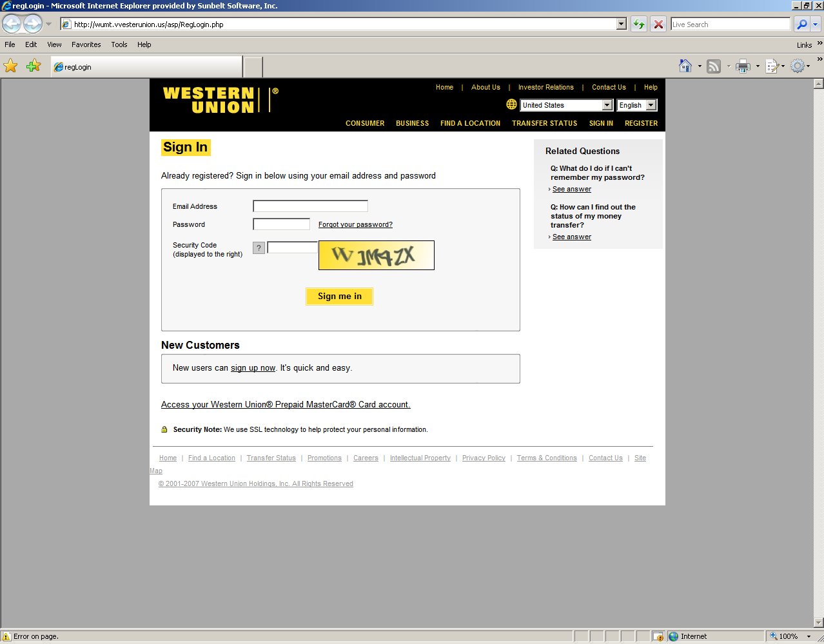Click the Tools gear toolbar icon
824x644 pixels.
point(798,66)
